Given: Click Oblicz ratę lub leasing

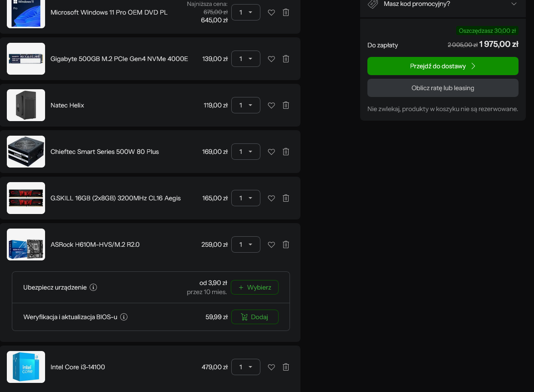Looking at the screenshot, I should click(443, 88).
